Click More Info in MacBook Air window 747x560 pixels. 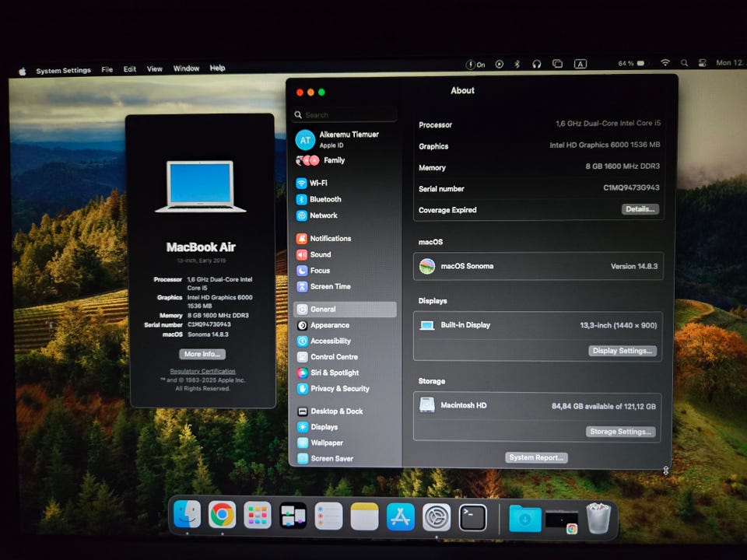click(x=202, y=355)
